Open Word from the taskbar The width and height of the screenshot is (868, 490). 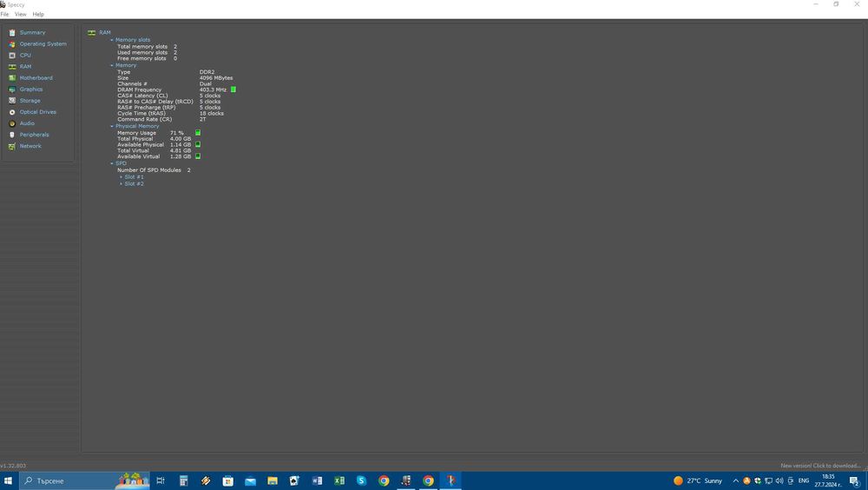pos(317,480)
